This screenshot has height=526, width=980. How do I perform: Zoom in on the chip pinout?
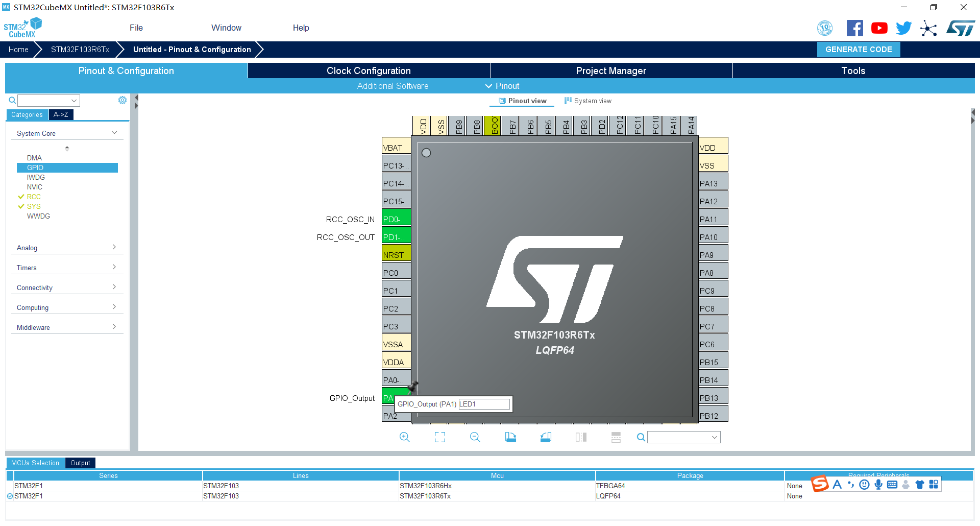point(405,437)
